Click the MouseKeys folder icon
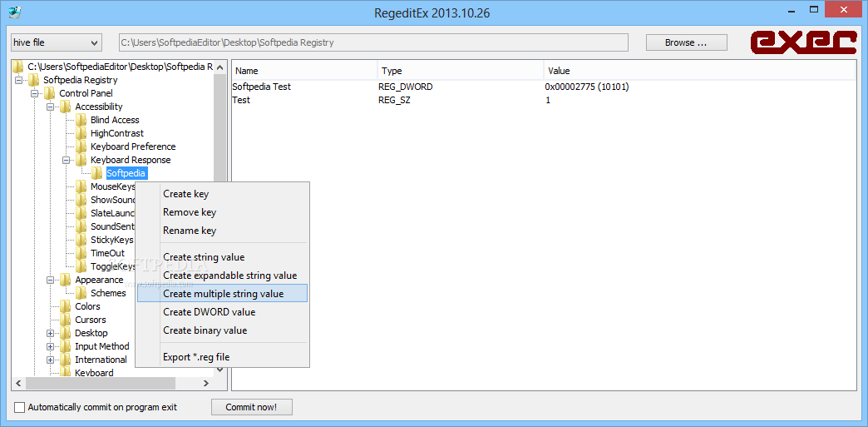868x427 pixels. (81, 186)
